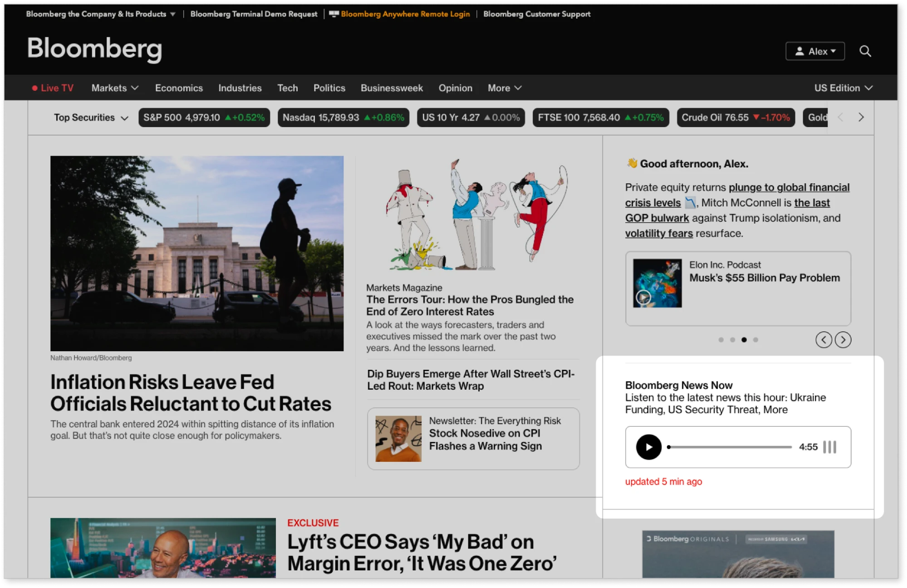Advance the carousel with the right arrow
This screenshot has height=588, width=907.
[843, 339]
